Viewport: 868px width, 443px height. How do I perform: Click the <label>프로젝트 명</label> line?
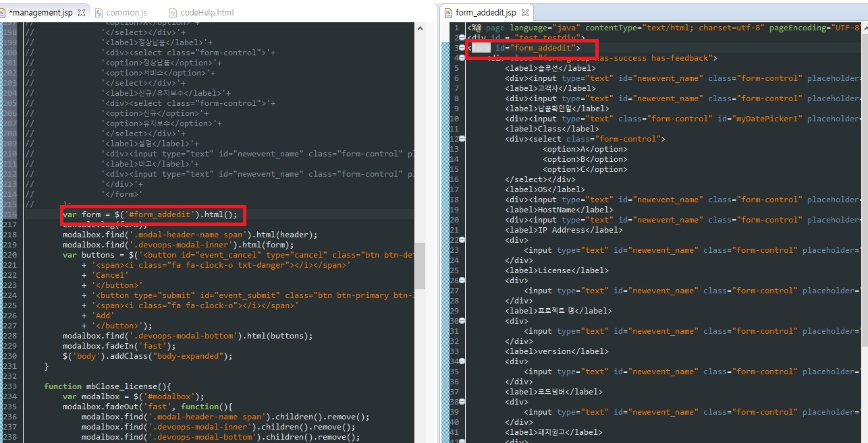pyautogui.click(x=558, y=311)
